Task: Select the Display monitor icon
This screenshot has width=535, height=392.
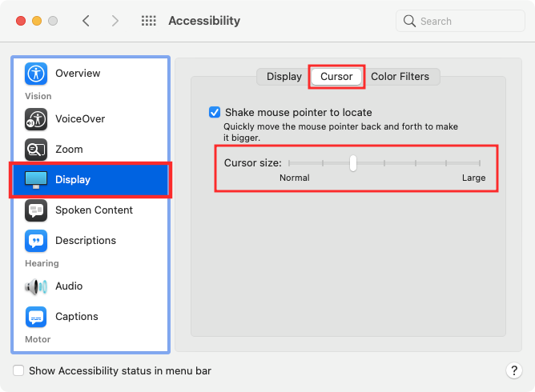Action: 36,180
